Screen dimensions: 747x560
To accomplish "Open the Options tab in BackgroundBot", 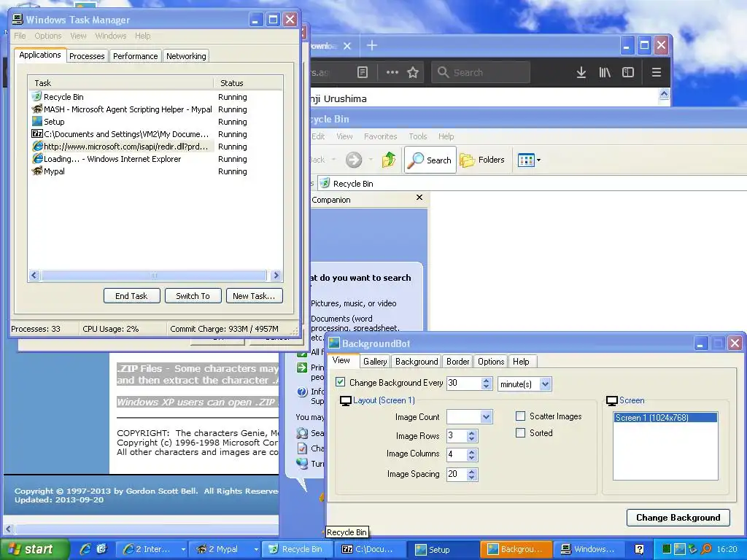I will [x=491, y=362].
